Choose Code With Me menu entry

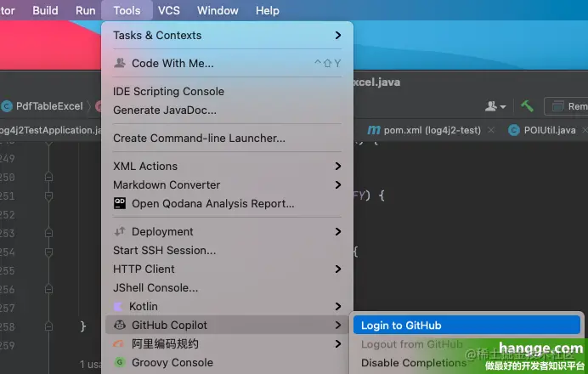coord(227,64)
